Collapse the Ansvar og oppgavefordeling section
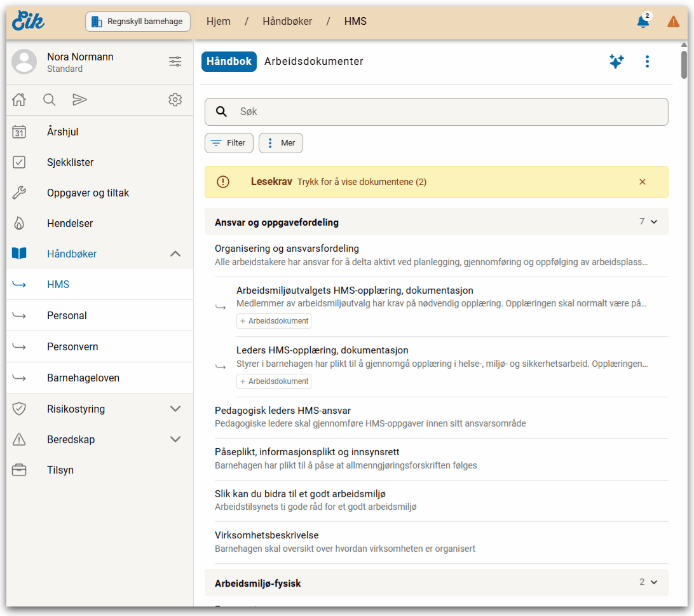The image size is (694, 616). coord(654,222)
